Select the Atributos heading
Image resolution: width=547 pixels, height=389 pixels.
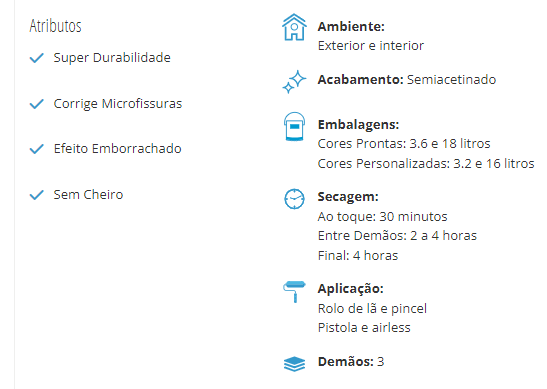pyautogui.click(x=55, y=26)
